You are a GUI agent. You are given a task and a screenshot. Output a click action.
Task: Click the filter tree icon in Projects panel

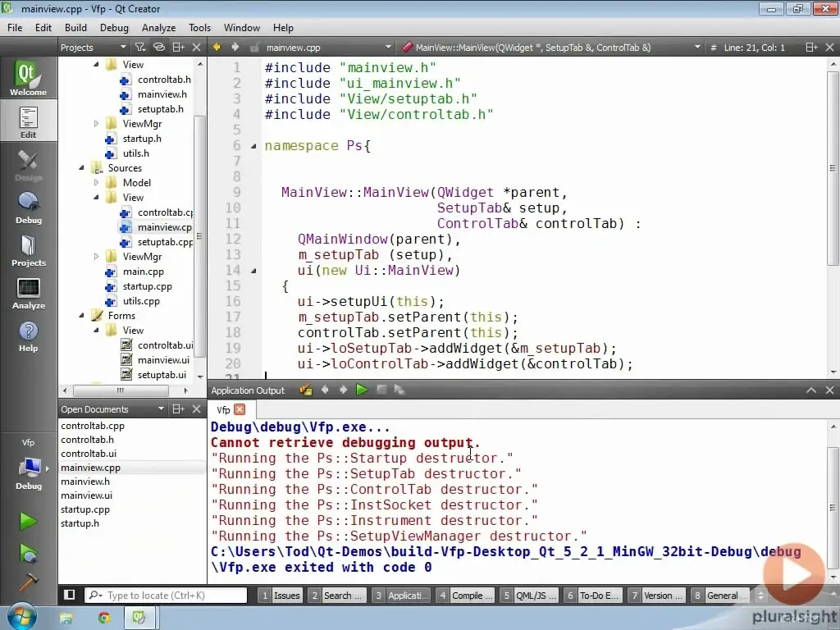point(140,48)
